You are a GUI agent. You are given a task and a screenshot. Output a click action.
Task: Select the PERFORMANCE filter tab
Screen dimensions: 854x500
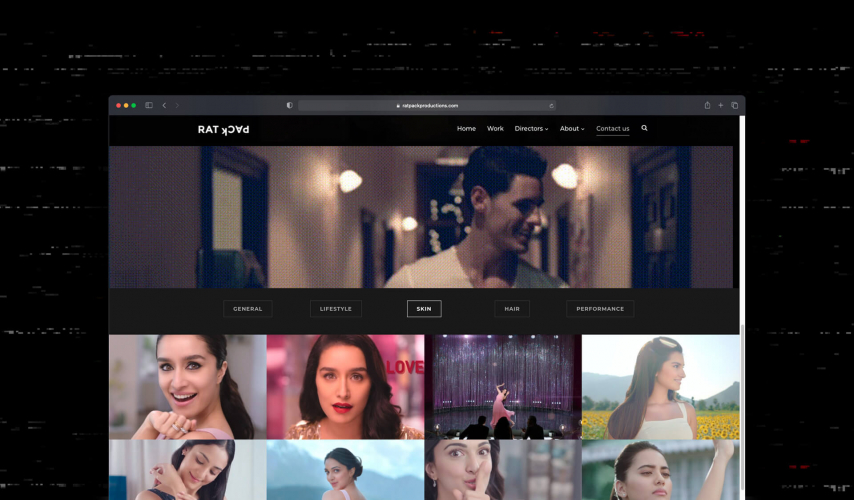tap(600, 309)
